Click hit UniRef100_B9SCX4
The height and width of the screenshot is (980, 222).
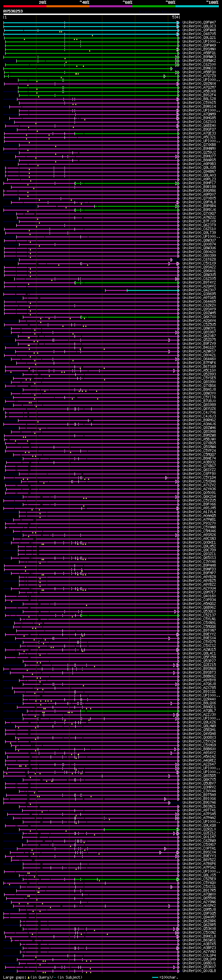[199, 852]
